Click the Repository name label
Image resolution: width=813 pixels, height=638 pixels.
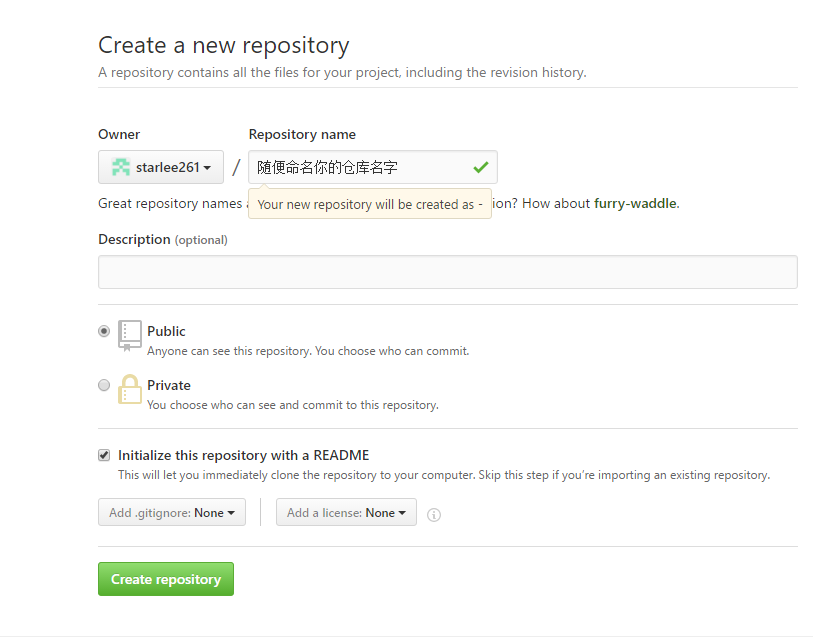pos(302,134)
